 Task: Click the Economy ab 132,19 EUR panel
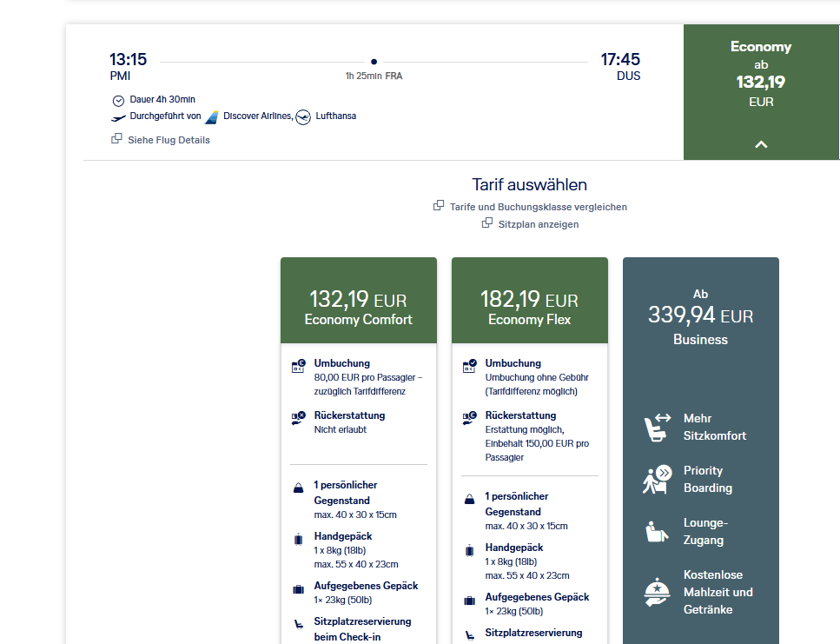(761, 92)
